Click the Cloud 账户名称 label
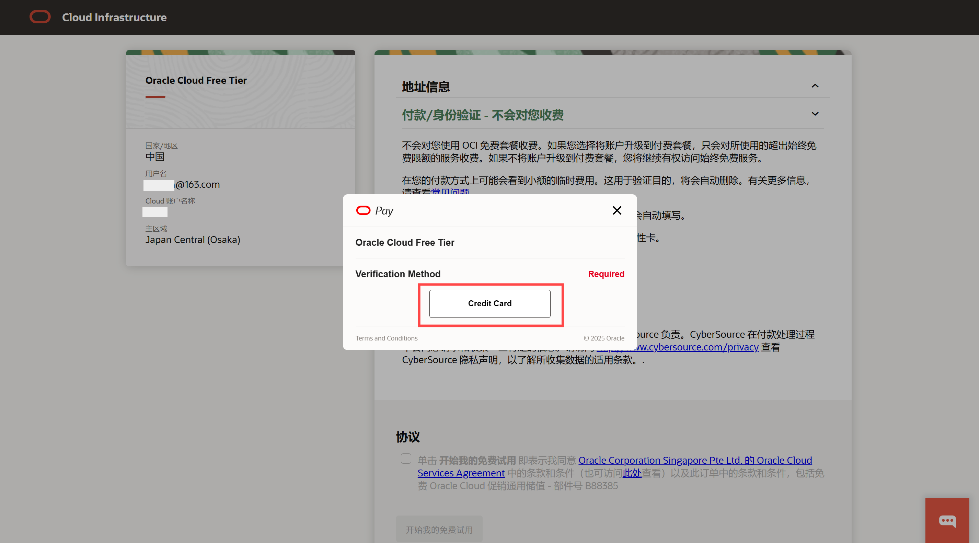The height and width of the screenshot is (543, 980). click(170, 201)
